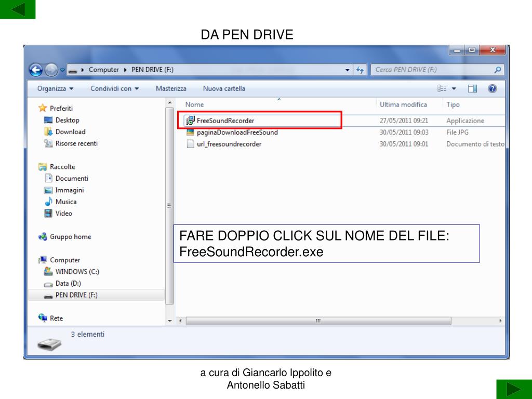Viewport: 532px width, 399px height.
Task: Select Computer in navigation pane
Action: (x=65, y=260)
